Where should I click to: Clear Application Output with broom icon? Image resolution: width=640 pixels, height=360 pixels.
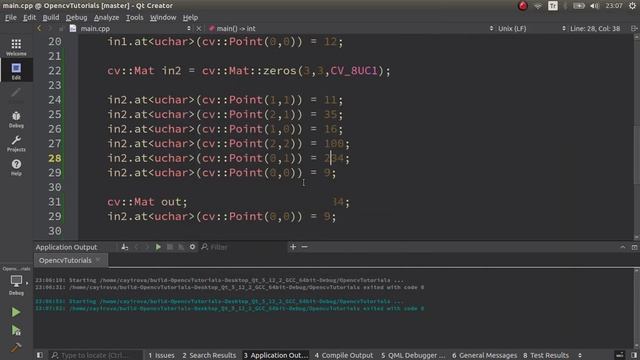[124, 247]
